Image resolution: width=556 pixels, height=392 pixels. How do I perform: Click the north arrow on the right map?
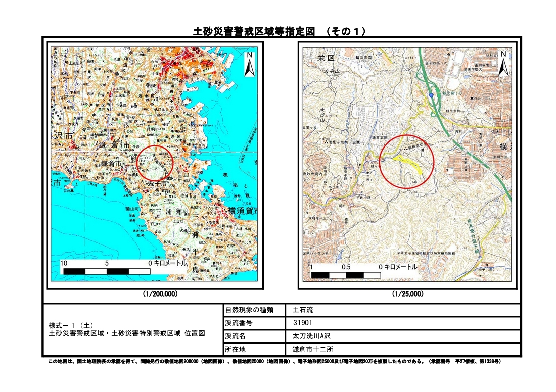click(x=503, y=63)
